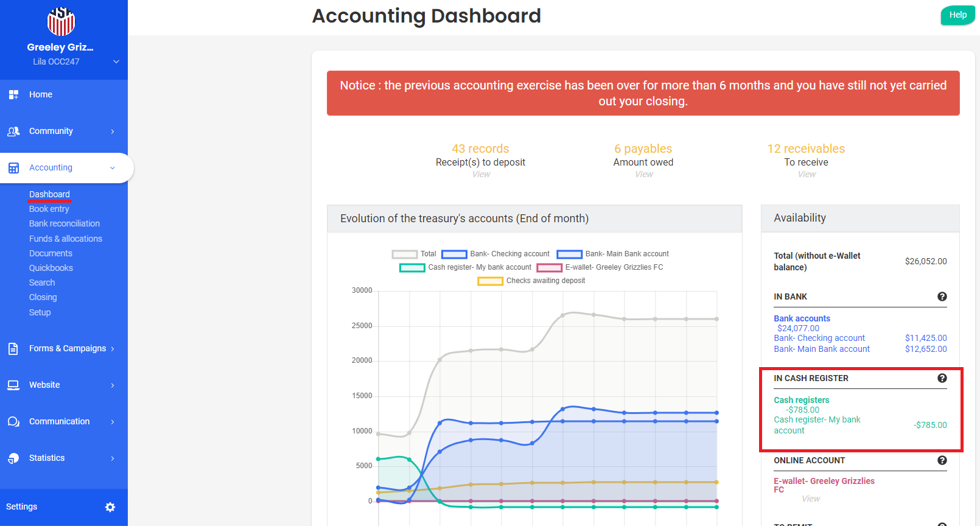Click the Website laptop icon

(x=13, y=385)
